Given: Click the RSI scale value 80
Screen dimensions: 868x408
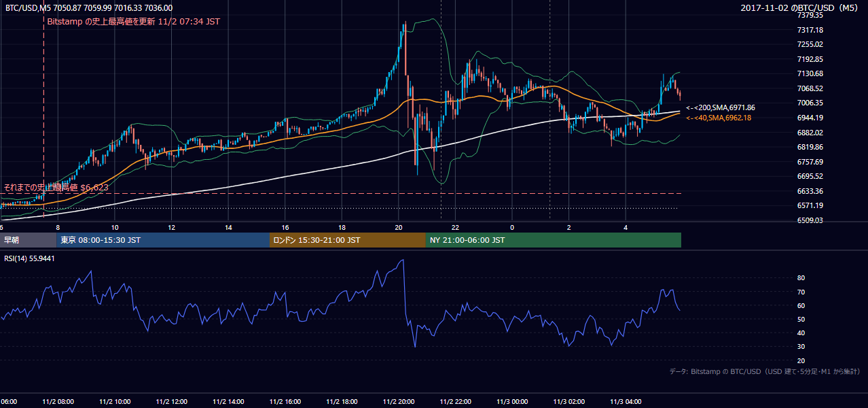Looking at the screenshot, I should click(801, 278).
